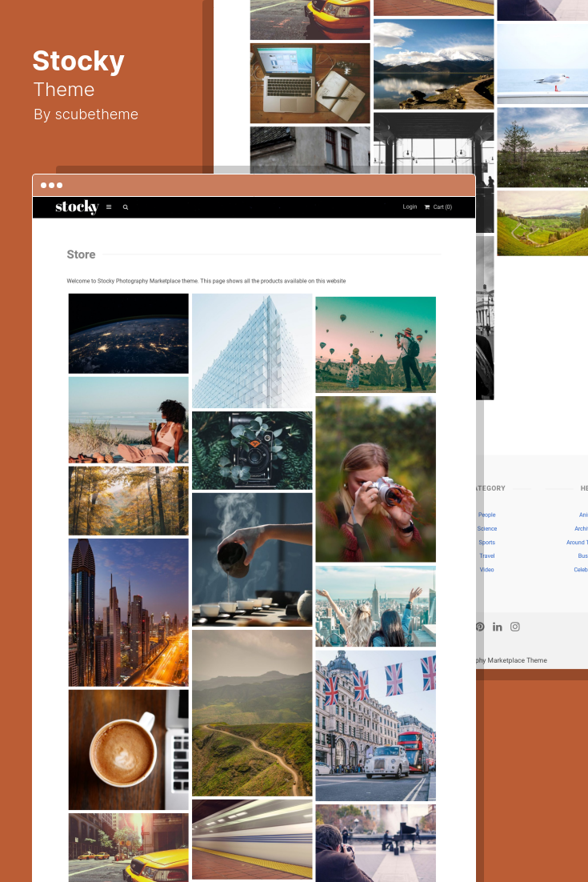Click the 'Stocky' title text

[78, 61]
